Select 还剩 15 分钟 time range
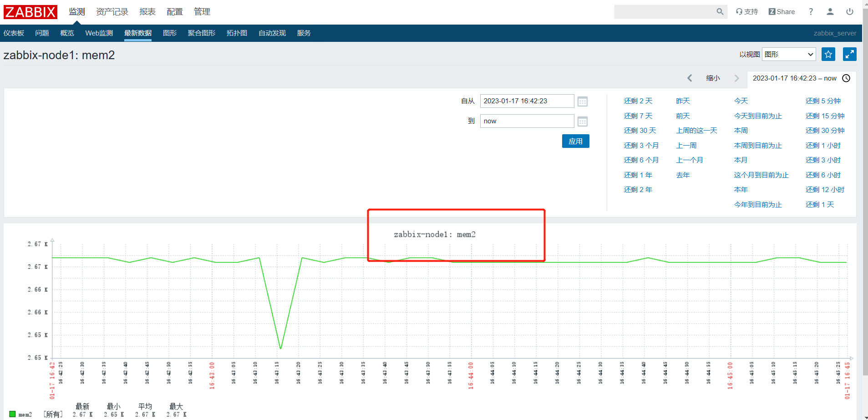This screenshot has width=868, height=420. (x=825, y=116)
